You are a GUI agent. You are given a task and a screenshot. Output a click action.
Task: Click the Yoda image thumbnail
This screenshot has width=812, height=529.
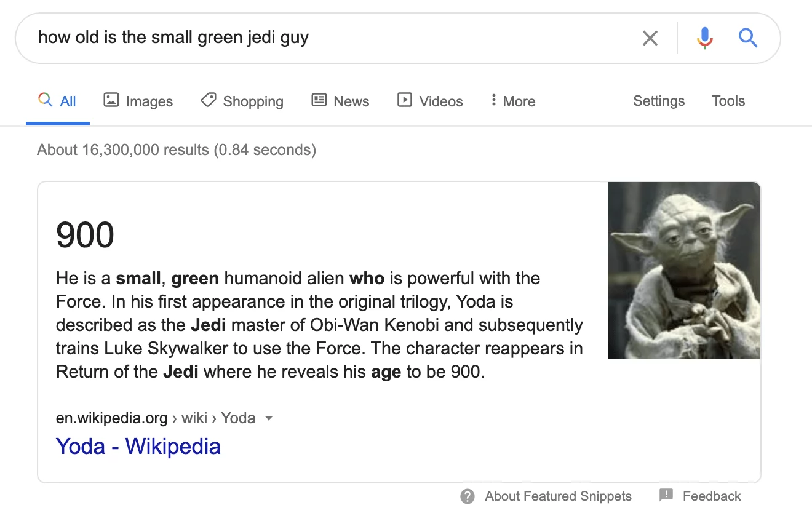(x=683, y=270)
